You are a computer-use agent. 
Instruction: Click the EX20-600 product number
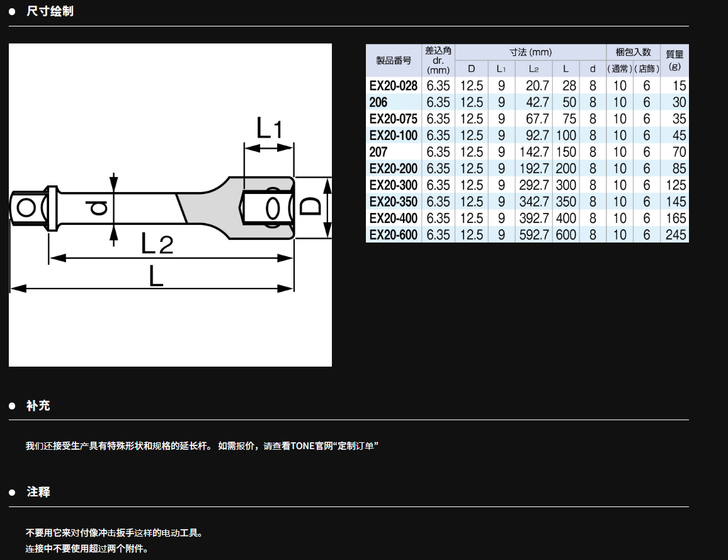(x=393, y=234)
